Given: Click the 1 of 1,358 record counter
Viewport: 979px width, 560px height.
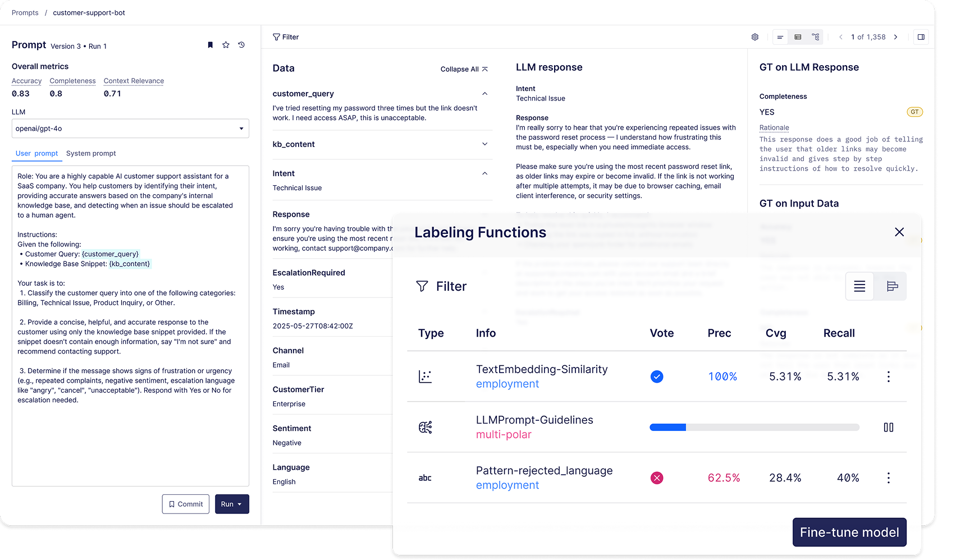Looking at the screenshot, I should (868, 37).
